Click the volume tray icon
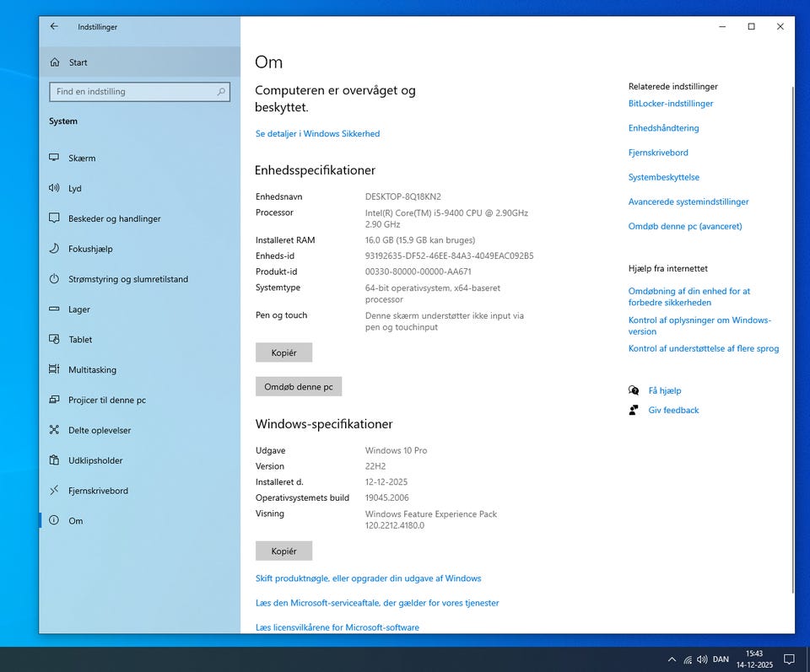The width and height of the screenshot is (810, 672). (x=701, y=659)
